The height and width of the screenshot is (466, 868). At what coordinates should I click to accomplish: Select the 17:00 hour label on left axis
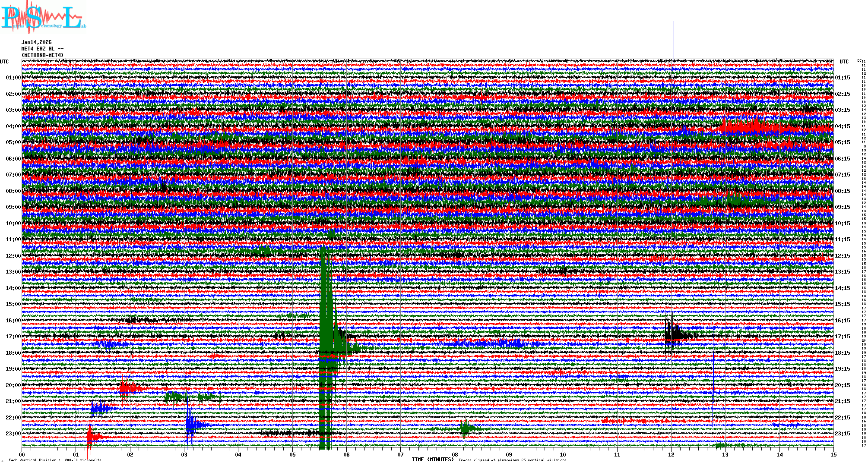click(13, 337)
